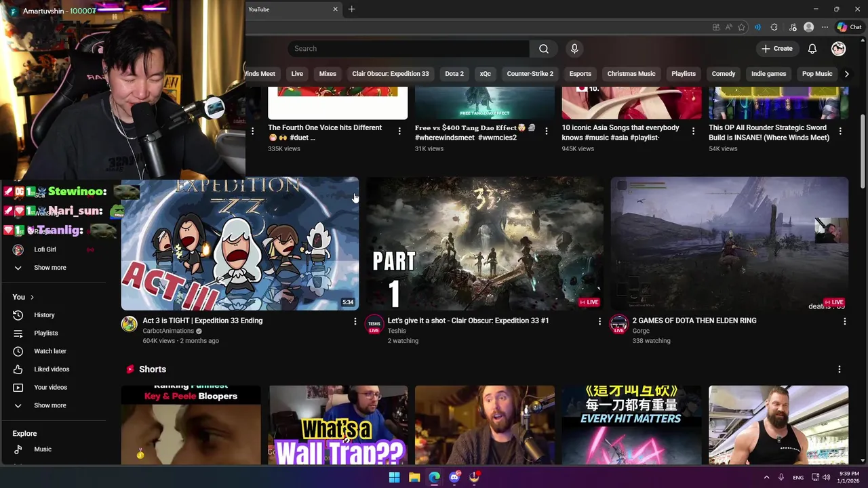Select the Christmas Music chip
The height and width of the screenshot is (488, 868).
click(631, 74)
